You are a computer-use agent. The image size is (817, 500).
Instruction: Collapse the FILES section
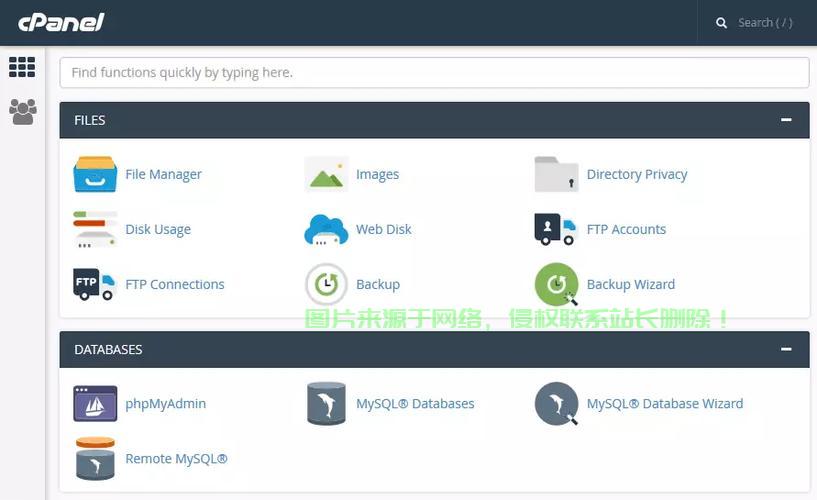[x=786, y=120]
